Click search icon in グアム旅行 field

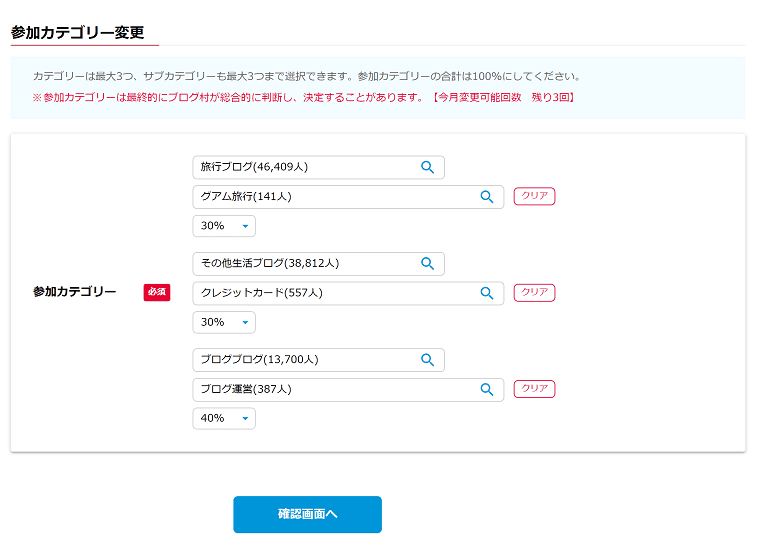(487, 197)
